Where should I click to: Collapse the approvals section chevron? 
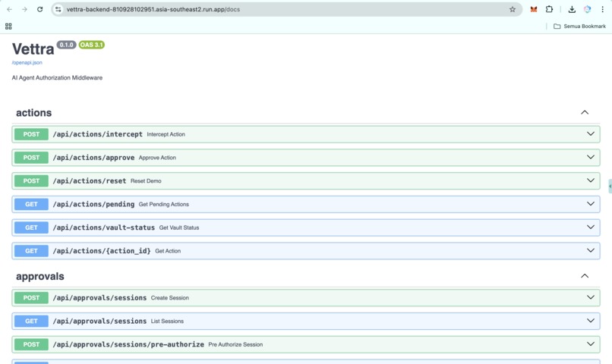[585, 276]
